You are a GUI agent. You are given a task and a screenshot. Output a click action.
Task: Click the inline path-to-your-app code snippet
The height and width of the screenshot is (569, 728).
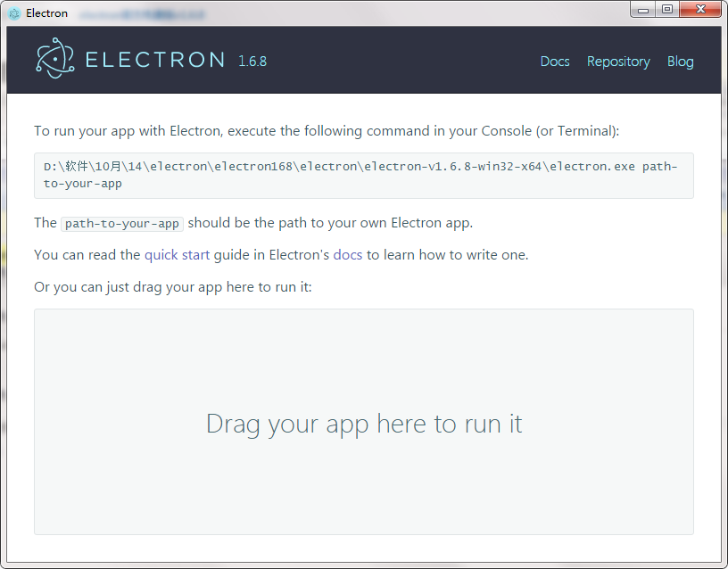(122, 224)
